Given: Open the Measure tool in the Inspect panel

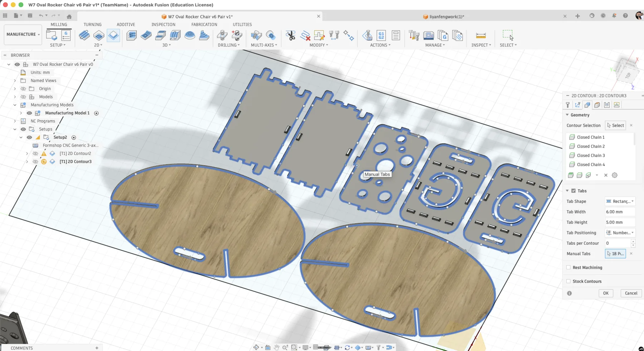Looking at the screenshot, I should click(481, 35).
